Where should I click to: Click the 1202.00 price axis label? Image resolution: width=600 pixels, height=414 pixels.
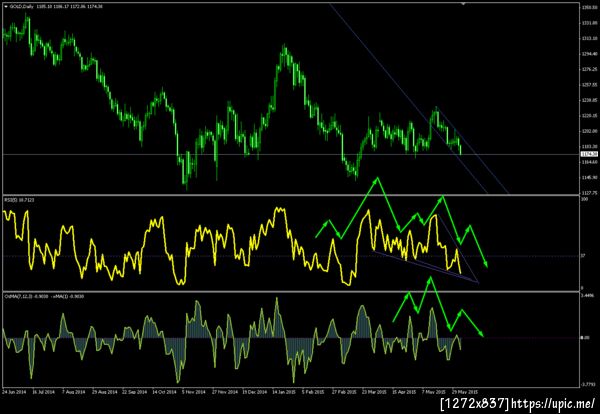[x=589, y=131]
